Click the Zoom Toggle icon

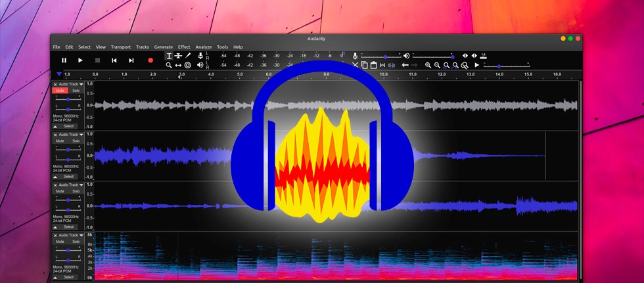coord(465,65)
